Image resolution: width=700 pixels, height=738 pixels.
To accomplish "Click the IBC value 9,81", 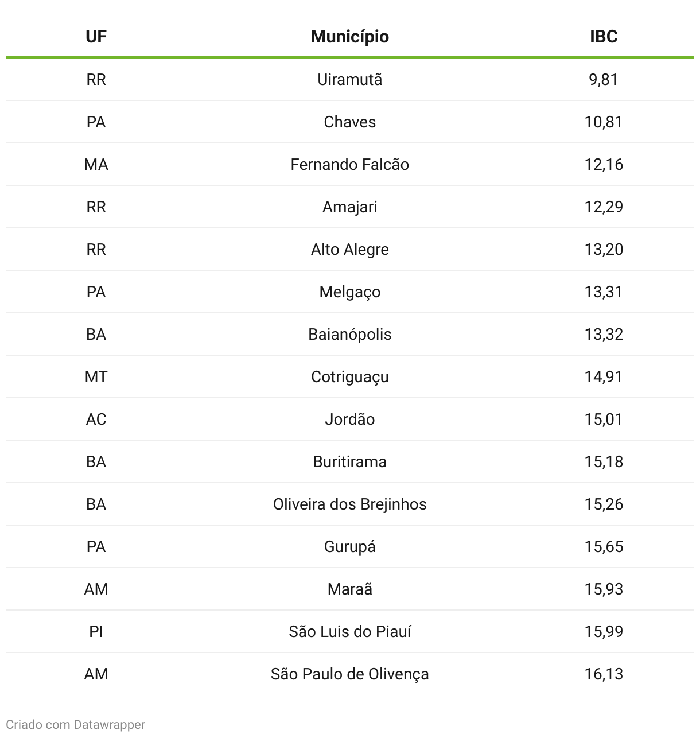I will pyautogui.click(x=604, y=79).
